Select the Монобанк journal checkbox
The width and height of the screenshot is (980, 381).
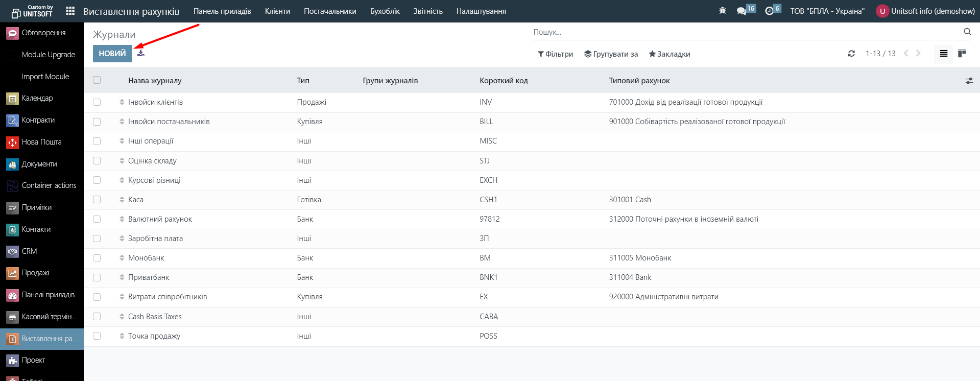point(97,258)
